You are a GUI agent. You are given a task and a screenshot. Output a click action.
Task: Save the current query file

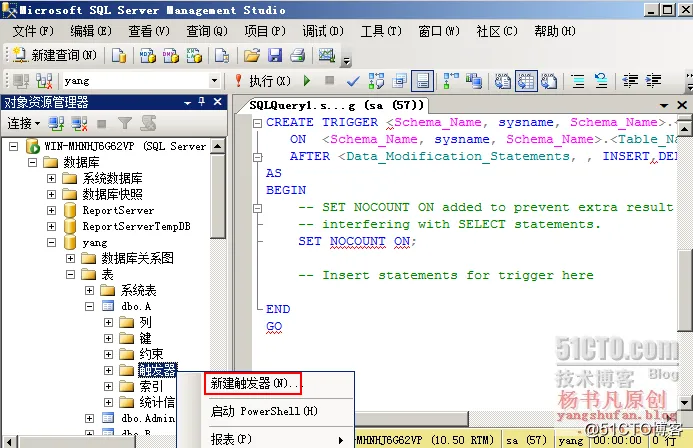pos(275,56)
